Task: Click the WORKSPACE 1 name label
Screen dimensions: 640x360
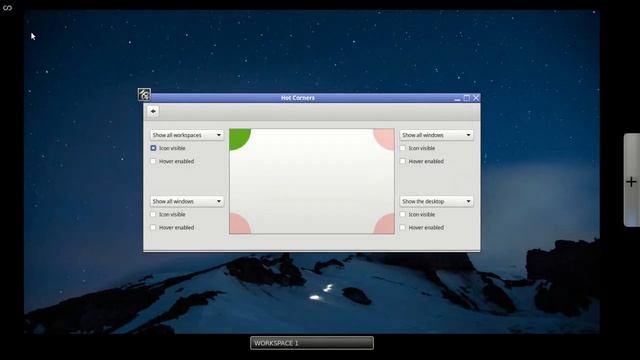Action: [312, 343]
